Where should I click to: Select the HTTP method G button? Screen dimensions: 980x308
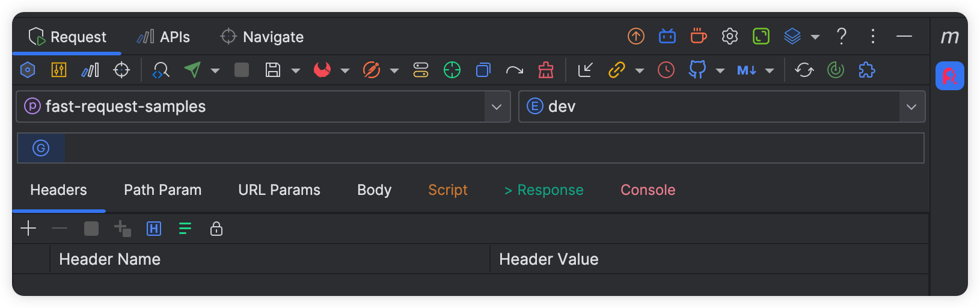(41, 149)
